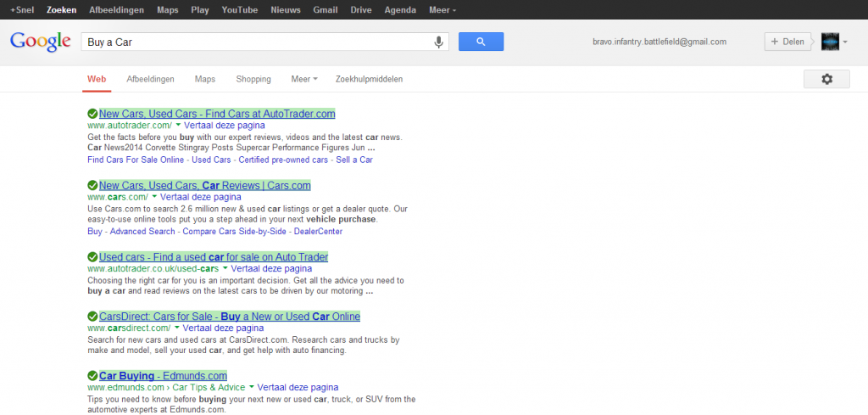The image size is (868, 415).
Task: Switch to Shopping search tab
Action: tap(253, 79)
